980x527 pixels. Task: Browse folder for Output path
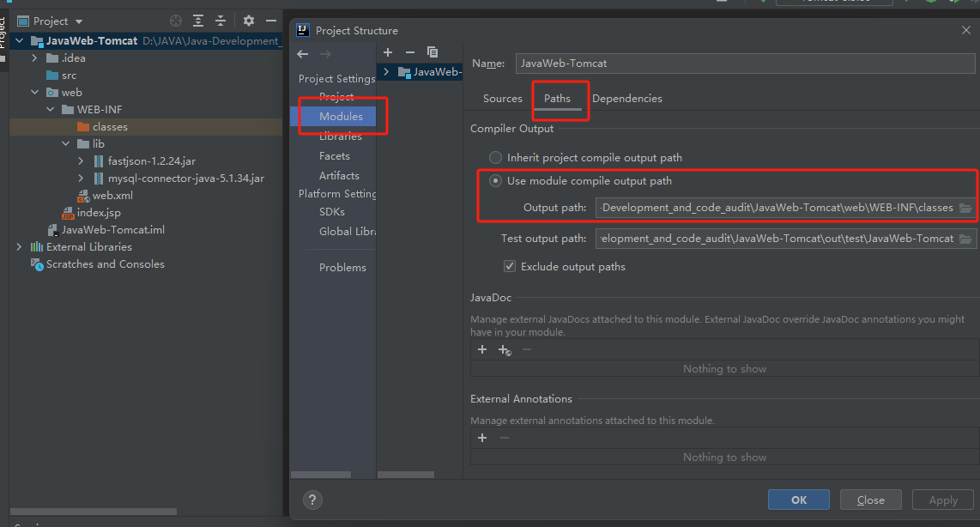pos(965,208)
